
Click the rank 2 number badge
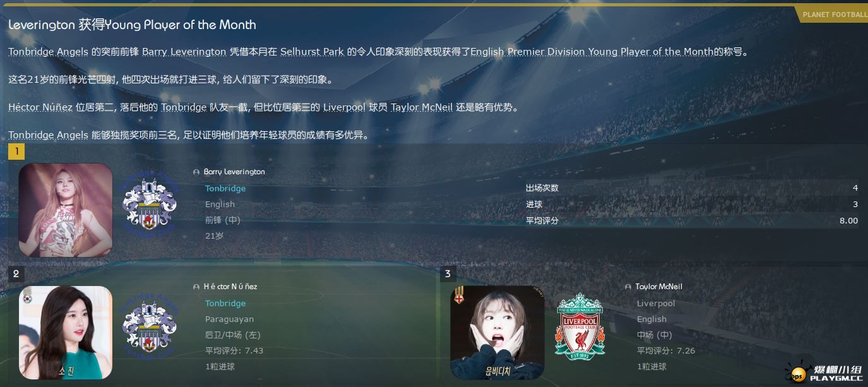tap(16, 273)
